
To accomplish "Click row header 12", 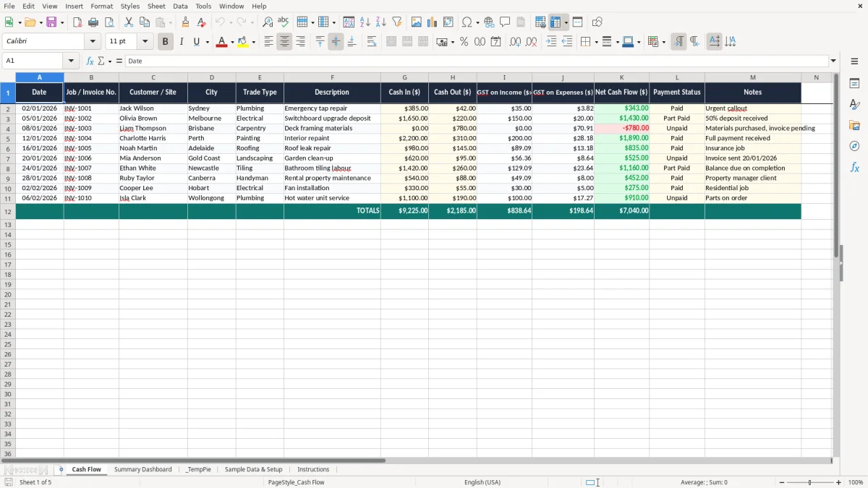I will click(8, 211).
